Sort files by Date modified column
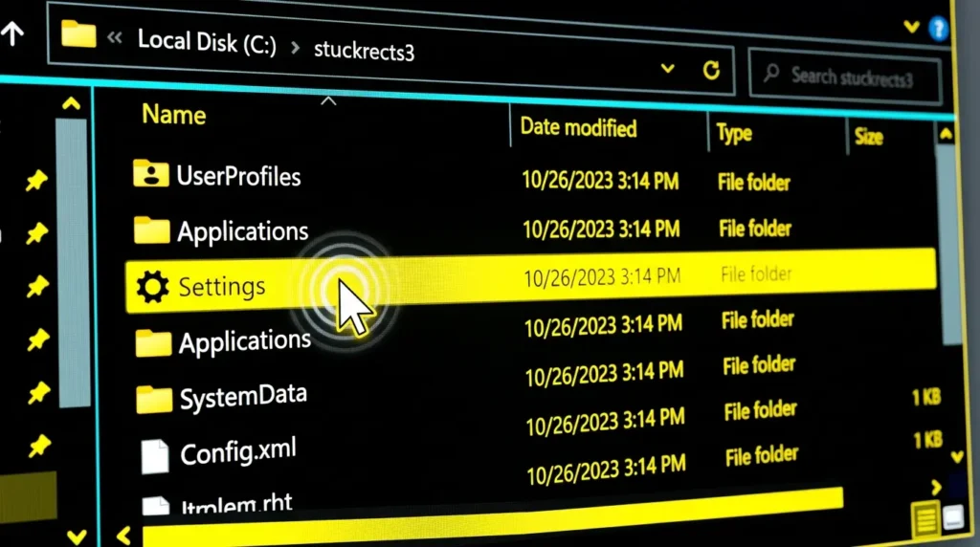Image resolution: width=980 pixels, height=547 pixels. click(578, 127)
